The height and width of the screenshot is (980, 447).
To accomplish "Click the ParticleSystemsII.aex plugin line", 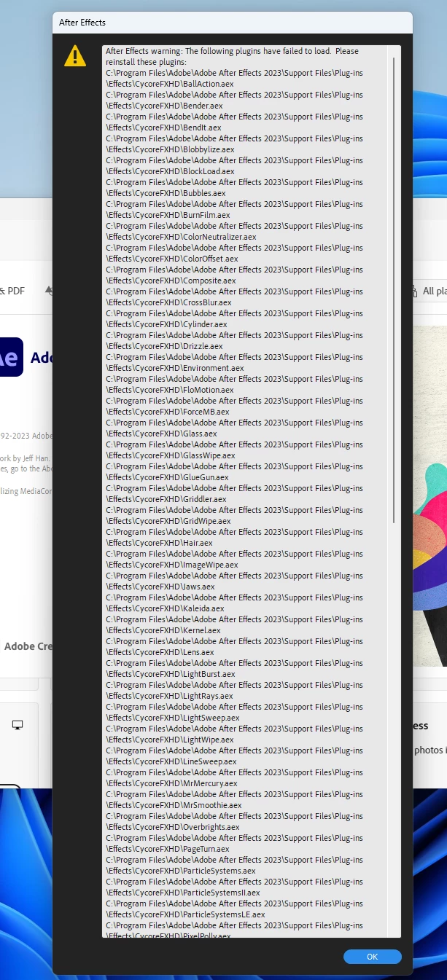I will [183, 893].
